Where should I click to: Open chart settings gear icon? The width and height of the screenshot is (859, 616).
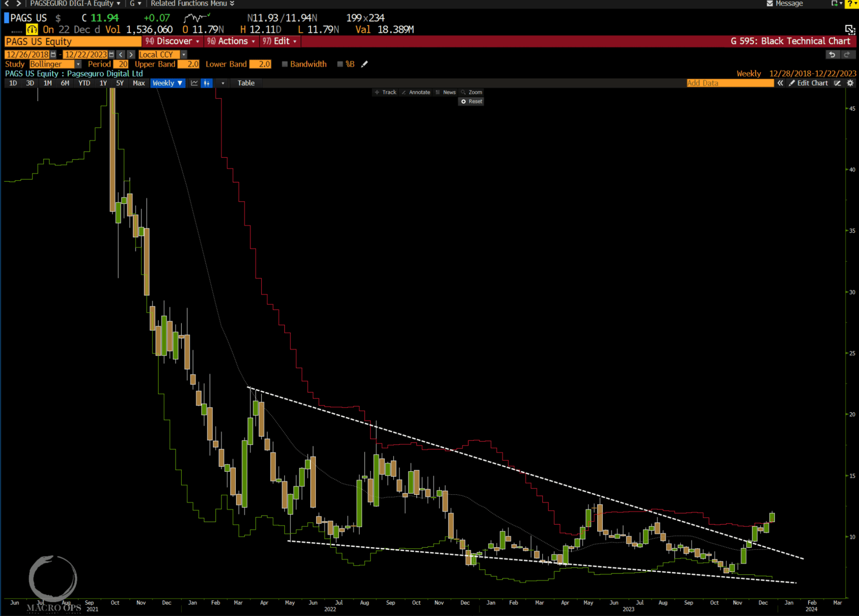[850, 83]
